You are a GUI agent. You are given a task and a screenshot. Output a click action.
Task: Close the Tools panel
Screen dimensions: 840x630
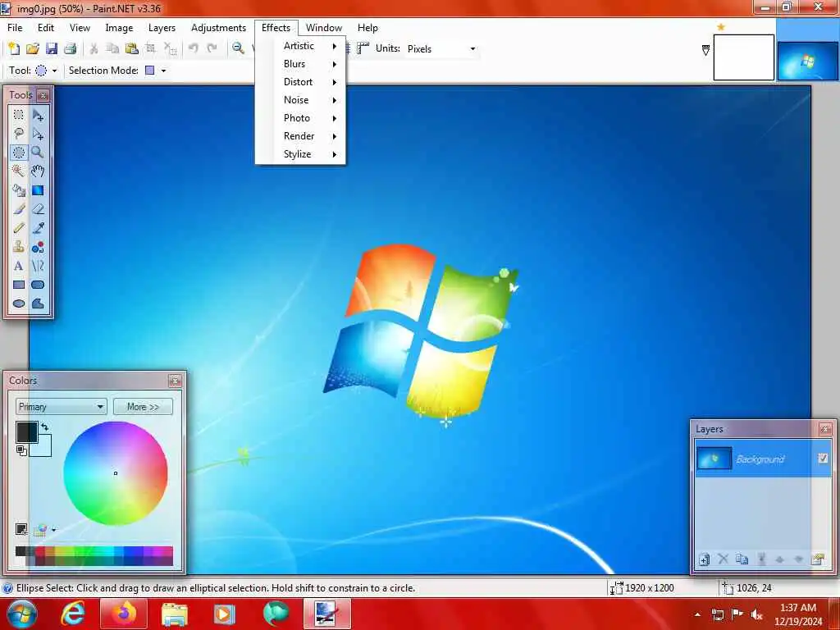click(x=43, y=95)
